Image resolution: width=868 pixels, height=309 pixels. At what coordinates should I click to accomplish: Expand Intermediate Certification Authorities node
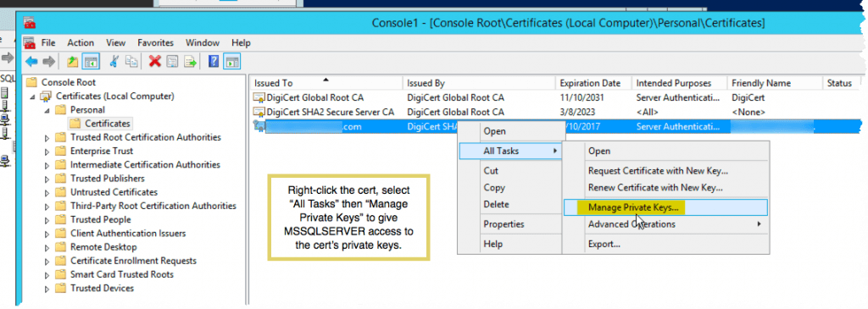(x=47, y=165)
